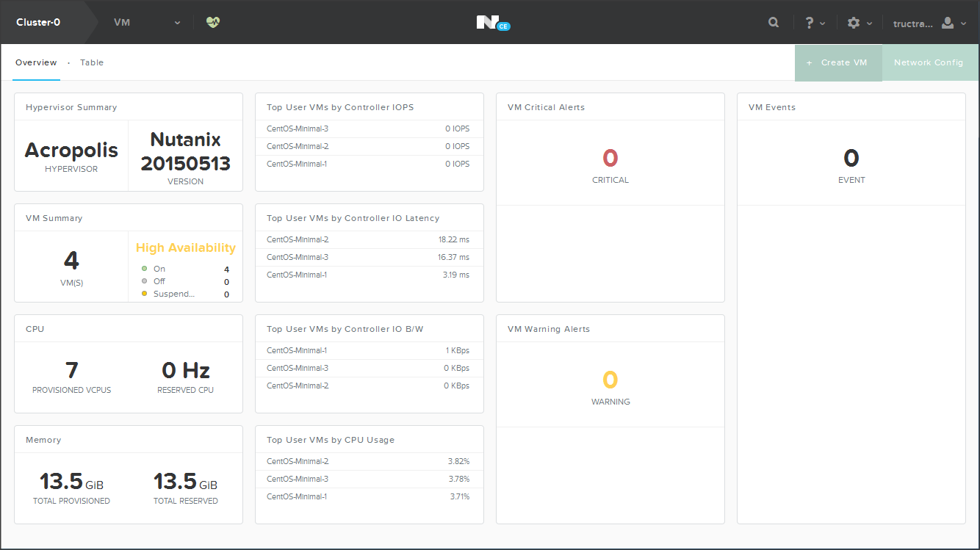This screenshot has width=980, height=550.
Task: Click the Create VM button
Action: (837, 62)
